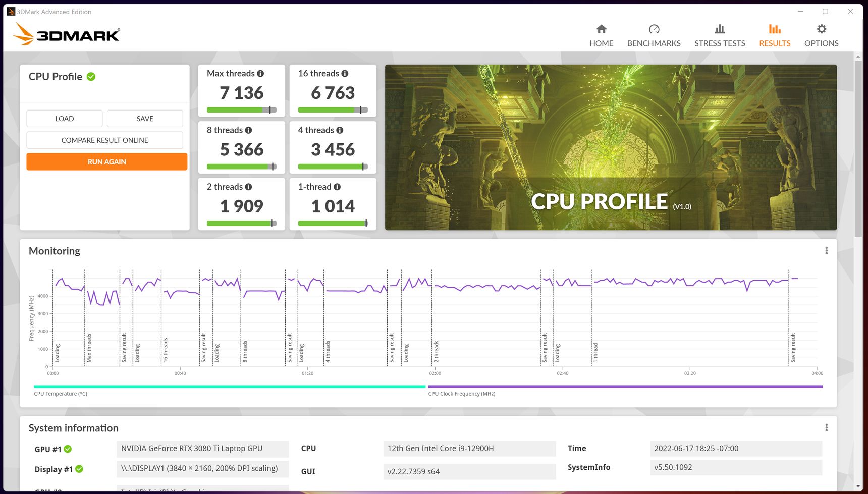868x494 pixels.
Task: Open the Benchmarks gauge icon
Action: click(x=654, y=29)
